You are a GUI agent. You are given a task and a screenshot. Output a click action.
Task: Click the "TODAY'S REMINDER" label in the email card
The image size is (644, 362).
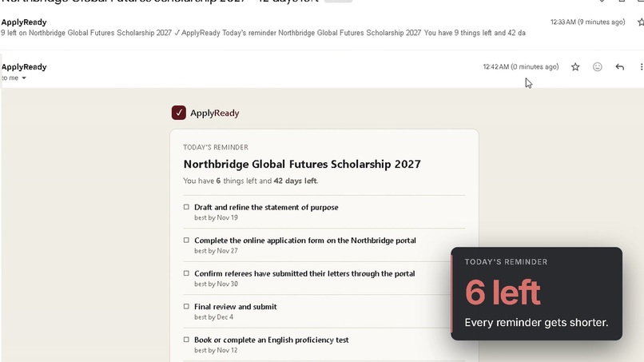[x=216, y=148]
